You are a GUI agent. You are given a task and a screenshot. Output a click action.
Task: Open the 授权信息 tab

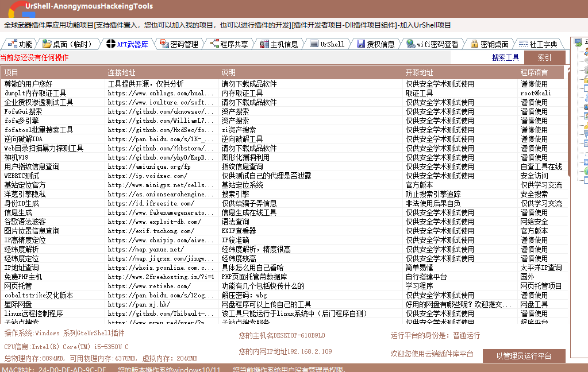(376, 44)
